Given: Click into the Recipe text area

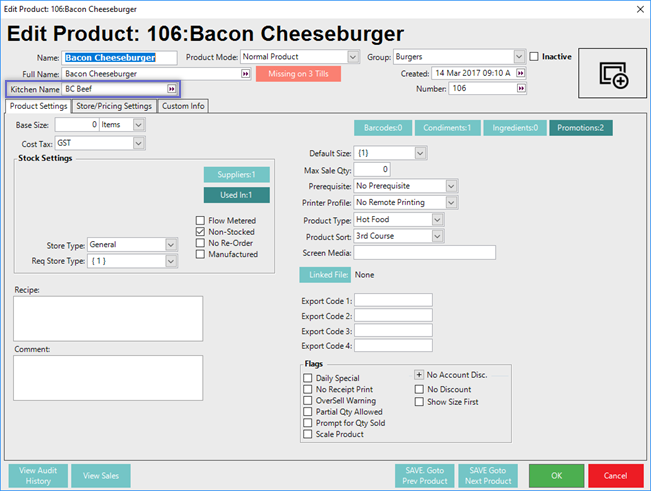Looking at the screenshot, I should pyautogui.click(x=108, y=318).
